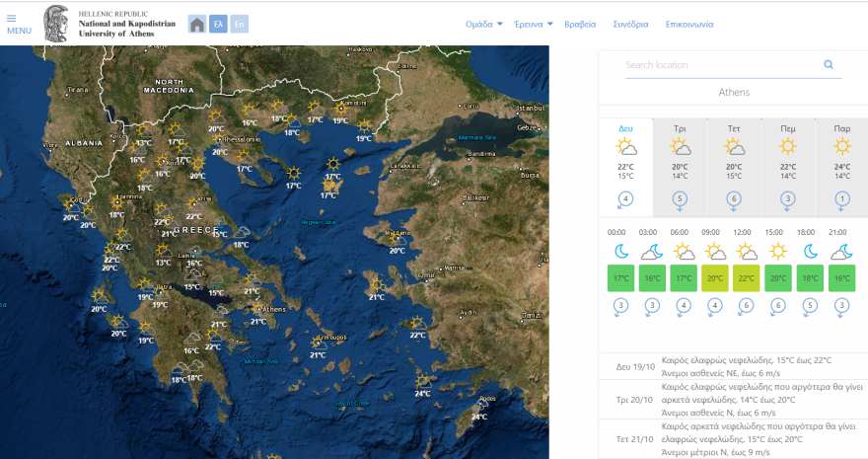Expand the Έρευνα dropdown menu

(533, 24)
